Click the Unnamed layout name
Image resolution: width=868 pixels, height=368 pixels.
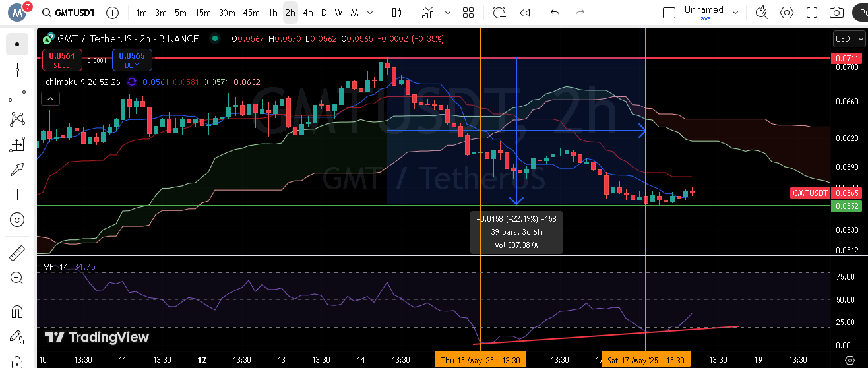tap(704, 9)
